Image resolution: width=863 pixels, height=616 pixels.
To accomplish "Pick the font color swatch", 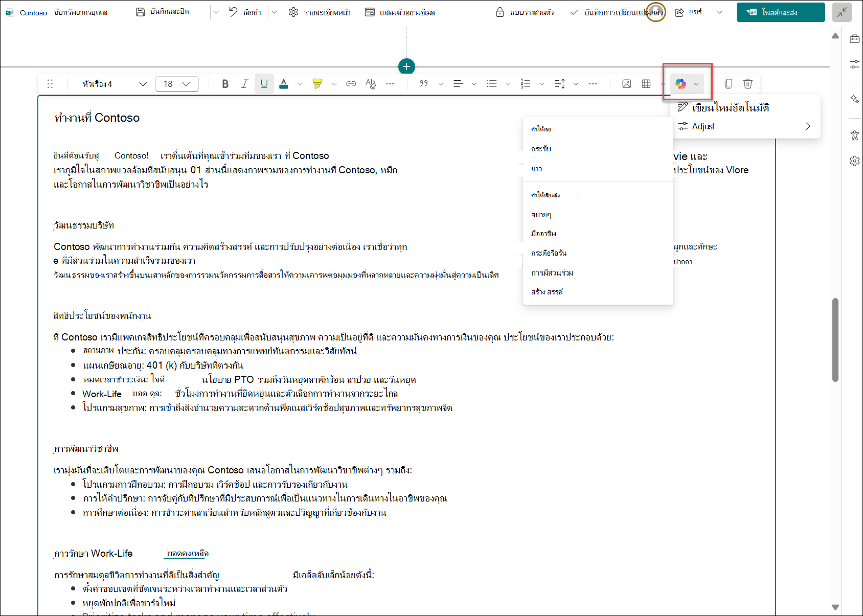I will [x=284, y=84].
